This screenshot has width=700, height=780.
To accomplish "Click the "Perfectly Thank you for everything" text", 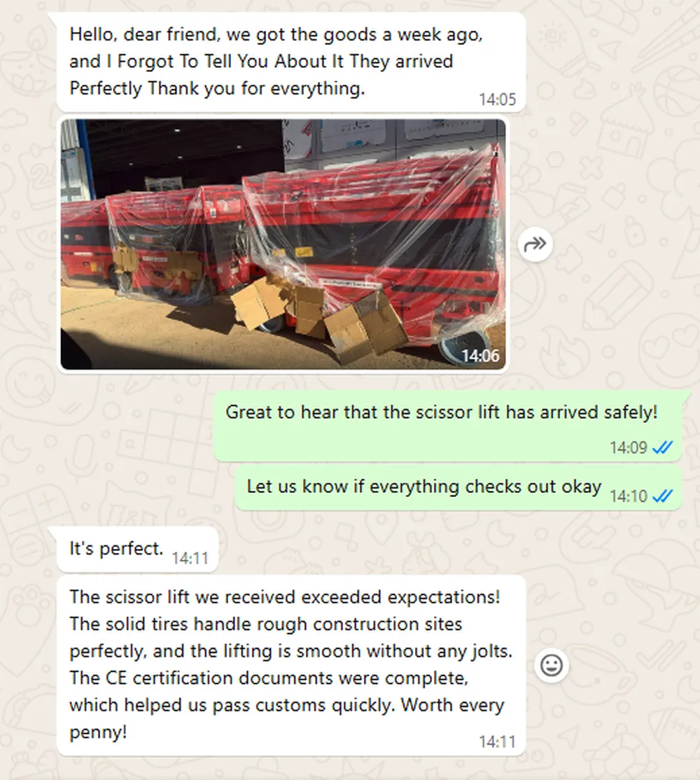I will [217, 88].
